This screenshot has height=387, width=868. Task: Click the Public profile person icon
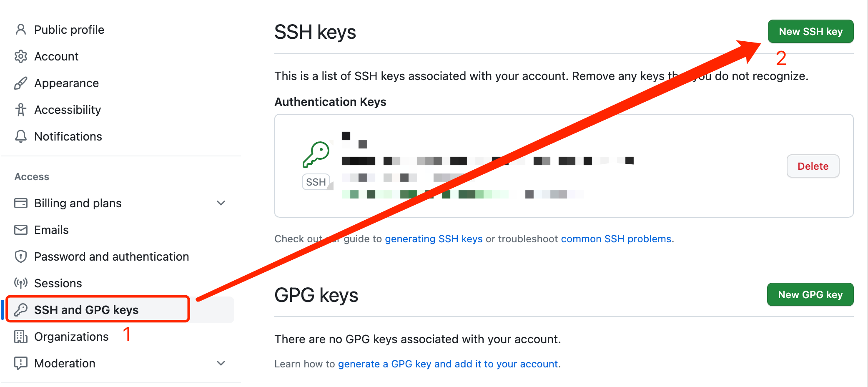pos(20,30)
